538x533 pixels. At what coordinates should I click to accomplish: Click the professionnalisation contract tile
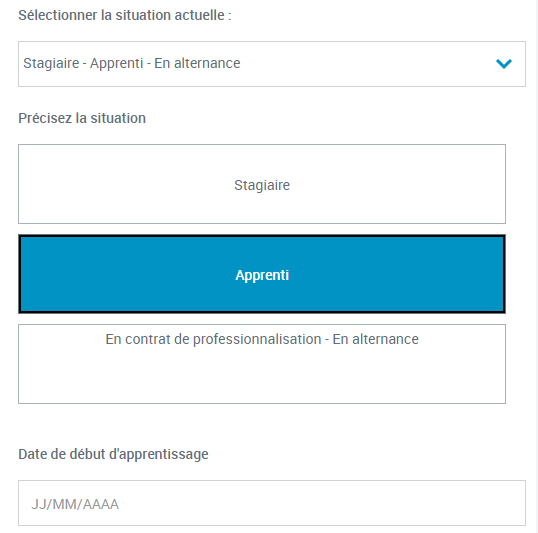(x=262, y=364)
